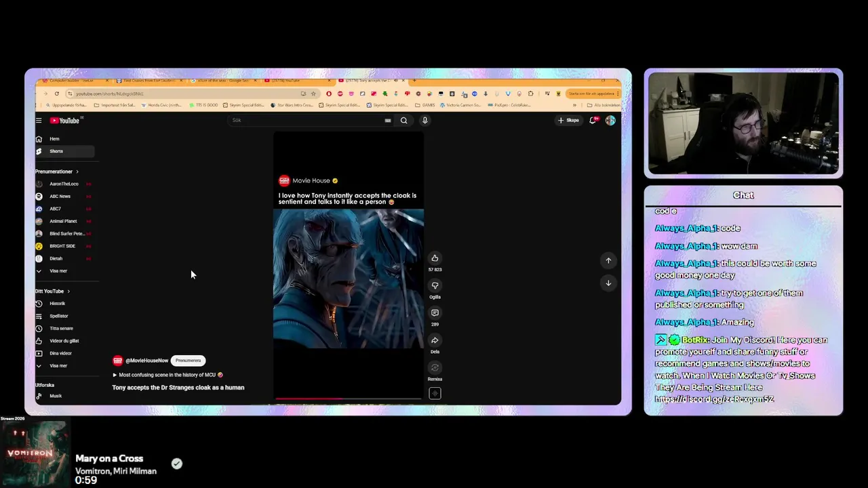
Task: Open the Alla bokmärken folder
Action: tap(604, 105)
